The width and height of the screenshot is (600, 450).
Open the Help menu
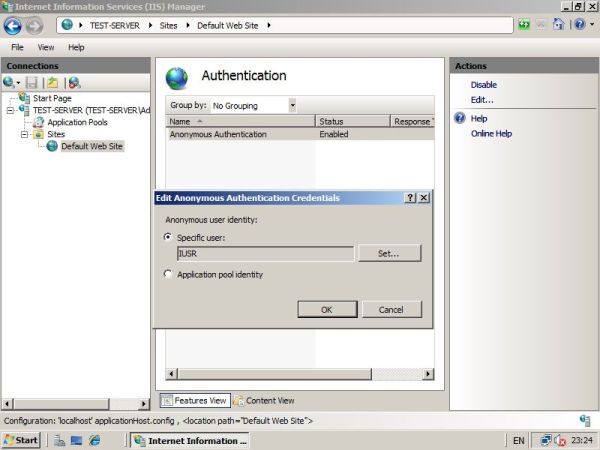[76, 47]
